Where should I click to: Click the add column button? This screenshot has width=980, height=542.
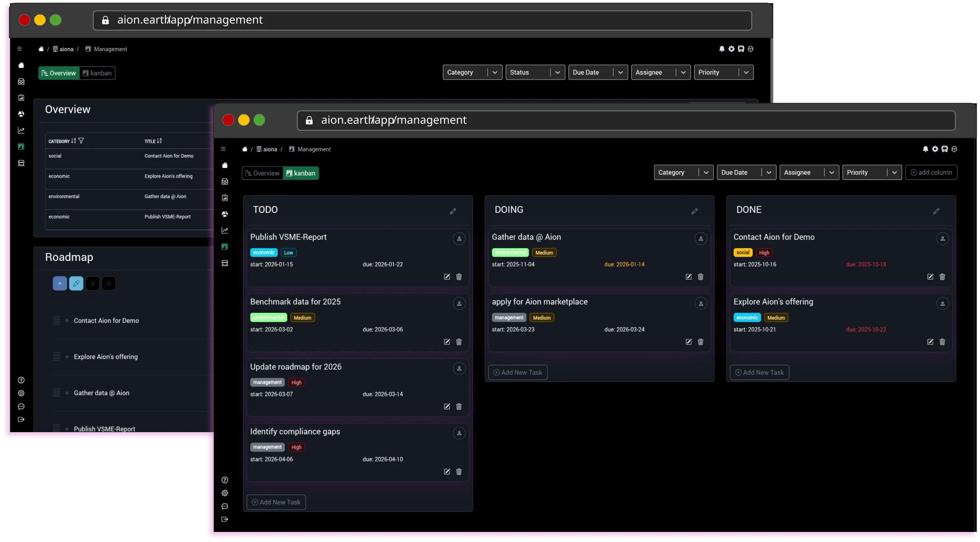[x=931, y=172]
